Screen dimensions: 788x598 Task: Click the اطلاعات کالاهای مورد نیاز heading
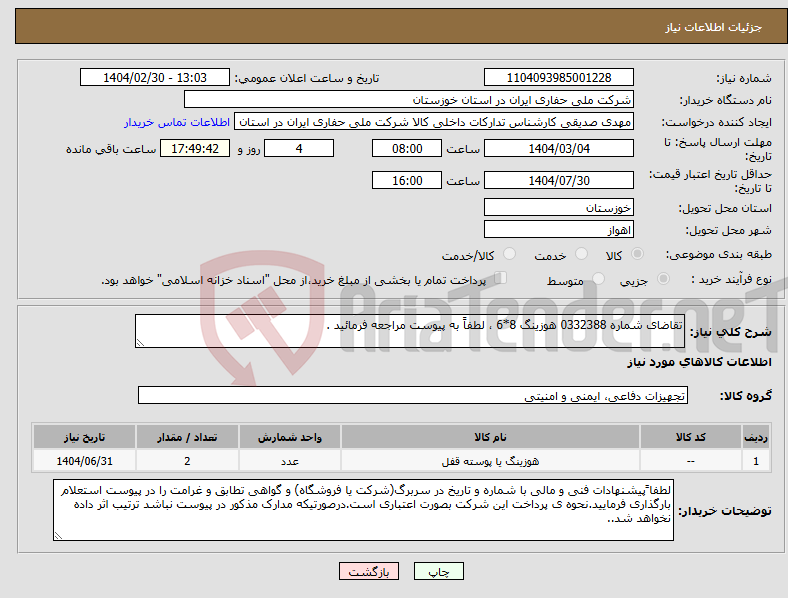click(x=699, y=362)
